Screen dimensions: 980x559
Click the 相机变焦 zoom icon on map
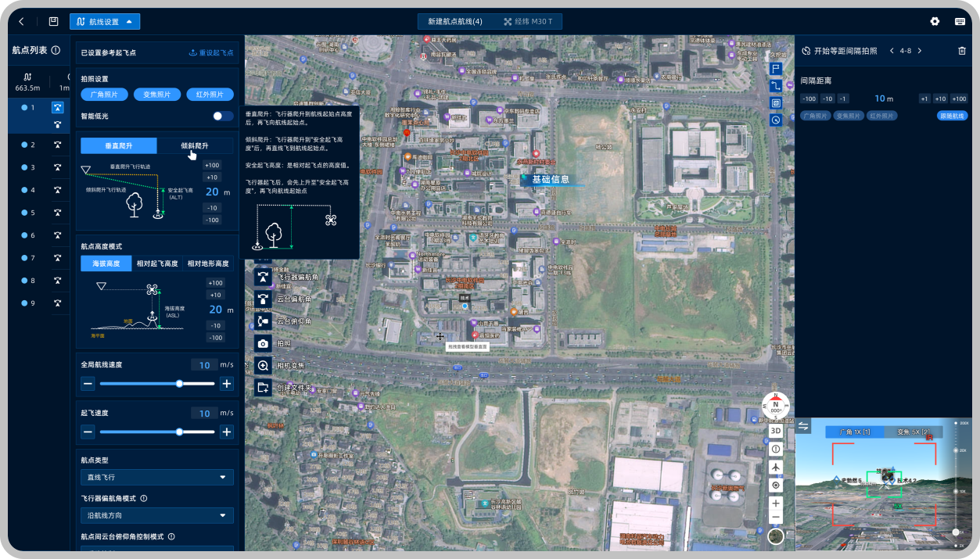[x=264, y=365]
